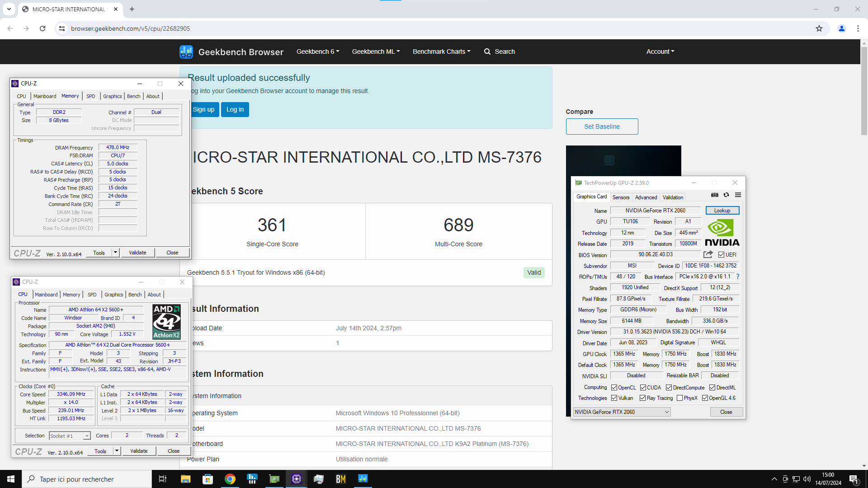Toggle the Vulkan checkbox

(x=614, y=398)
